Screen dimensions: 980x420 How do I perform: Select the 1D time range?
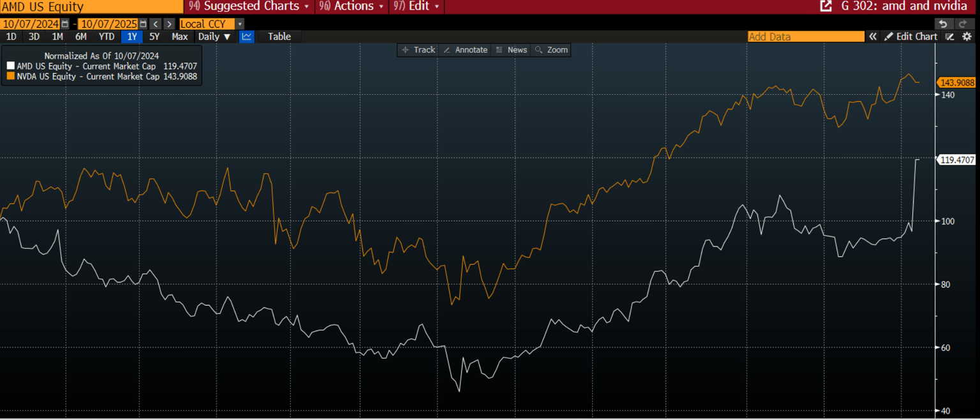[11, 36]
